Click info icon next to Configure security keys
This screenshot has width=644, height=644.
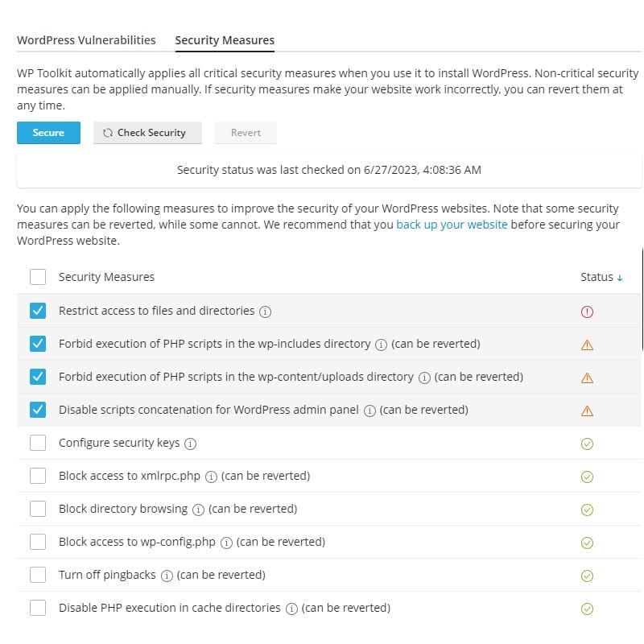coord(191,444)
